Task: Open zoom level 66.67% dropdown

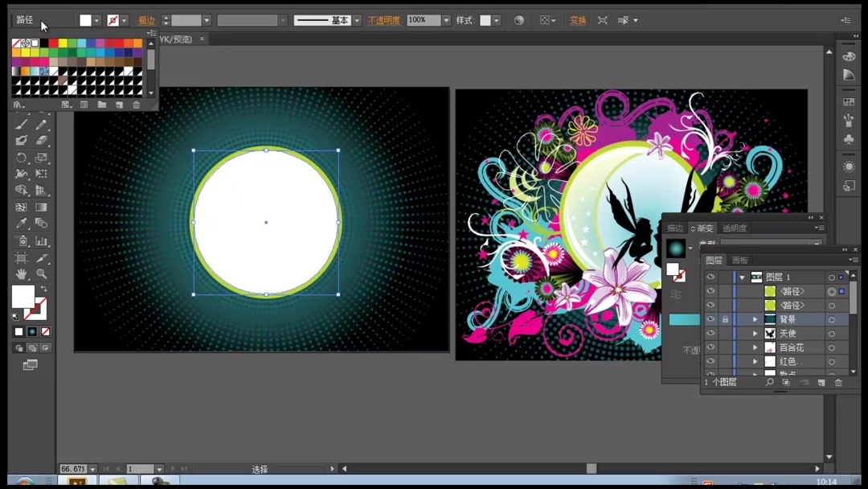Action: click(x=92, y=469)
